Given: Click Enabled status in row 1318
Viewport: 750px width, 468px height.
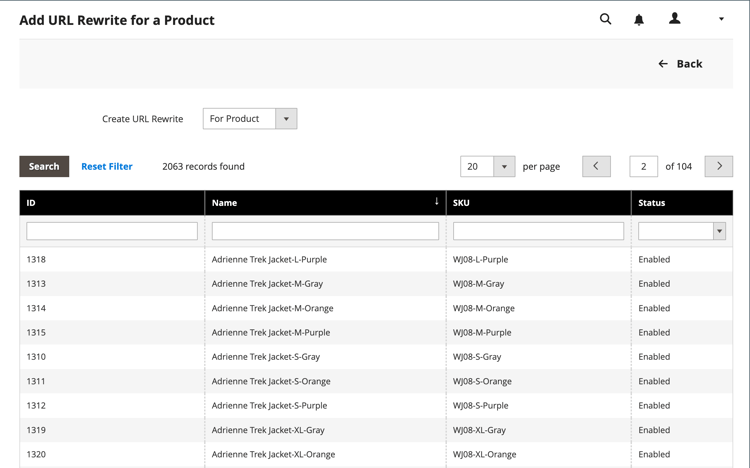Looking at the screenshot, I should (654, 259).
